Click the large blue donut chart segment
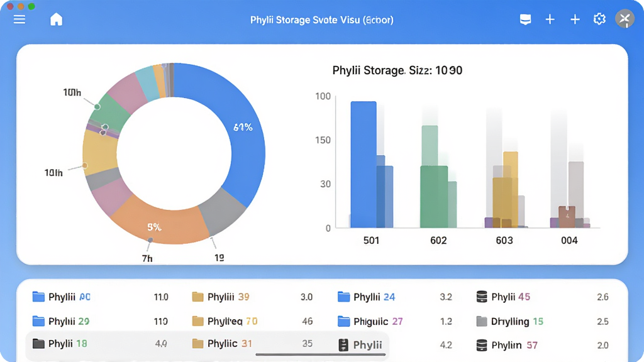 coord(242,131)
